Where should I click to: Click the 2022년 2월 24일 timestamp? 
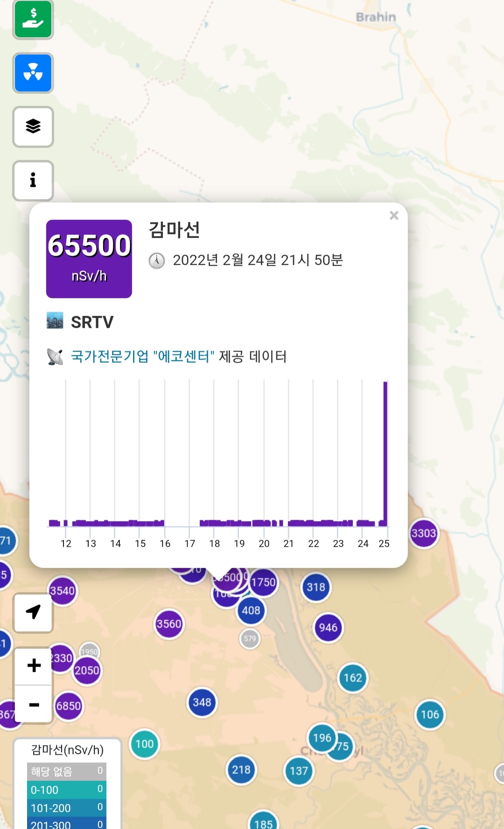258,260
